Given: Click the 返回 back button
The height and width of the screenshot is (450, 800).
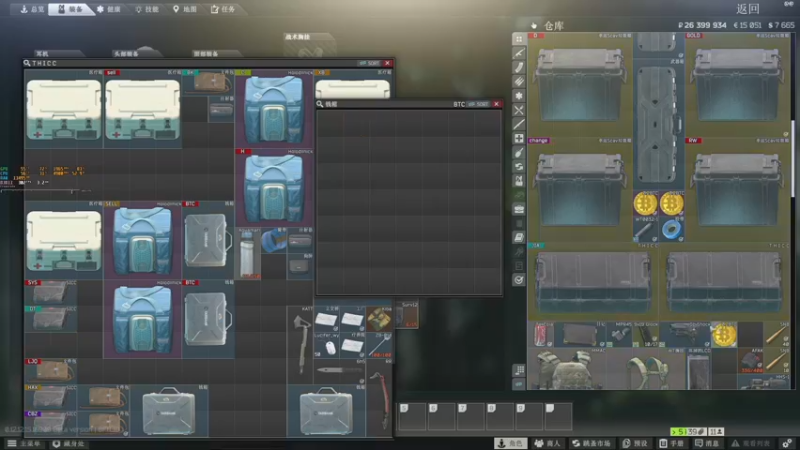Looking at the screenshot, I should point(748,9).
